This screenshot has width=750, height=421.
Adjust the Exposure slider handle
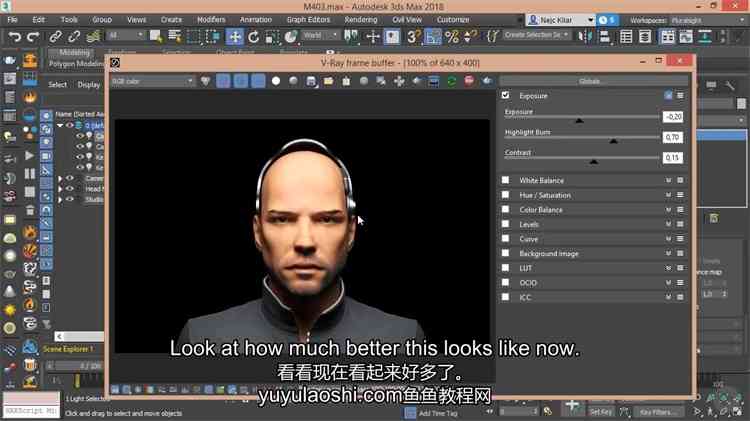coord(579,121)
